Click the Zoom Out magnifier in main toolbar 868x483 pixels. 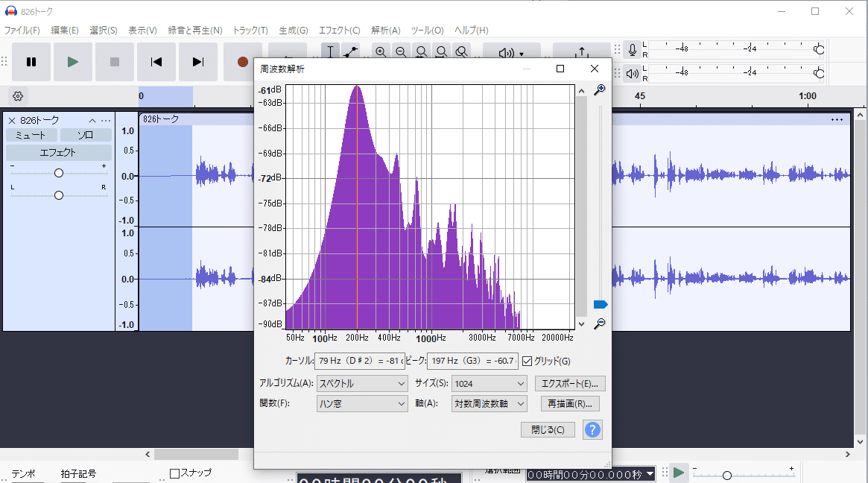click(x=401, y=52)
